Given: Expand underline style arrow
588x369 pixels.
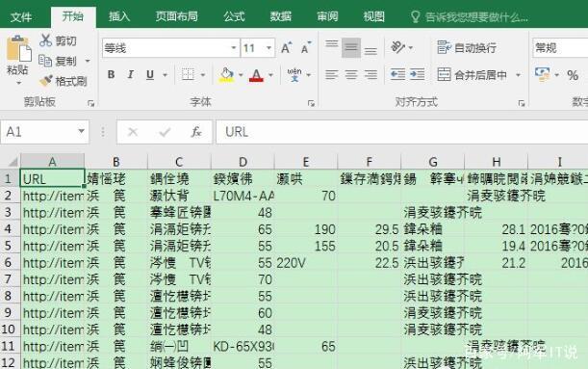Looking at the screenshot, I should pos(165,75).
